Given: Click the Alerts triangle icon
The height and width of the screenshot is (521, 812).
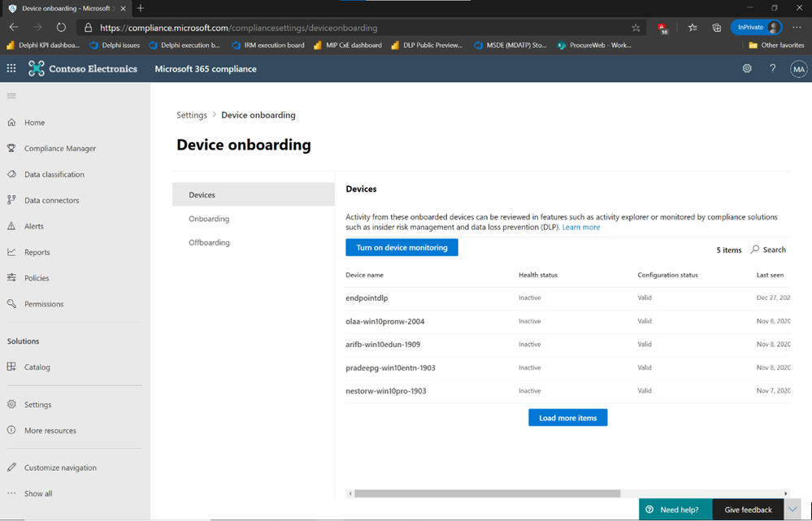Looking at the screenshot, I should tap(11, 226).
